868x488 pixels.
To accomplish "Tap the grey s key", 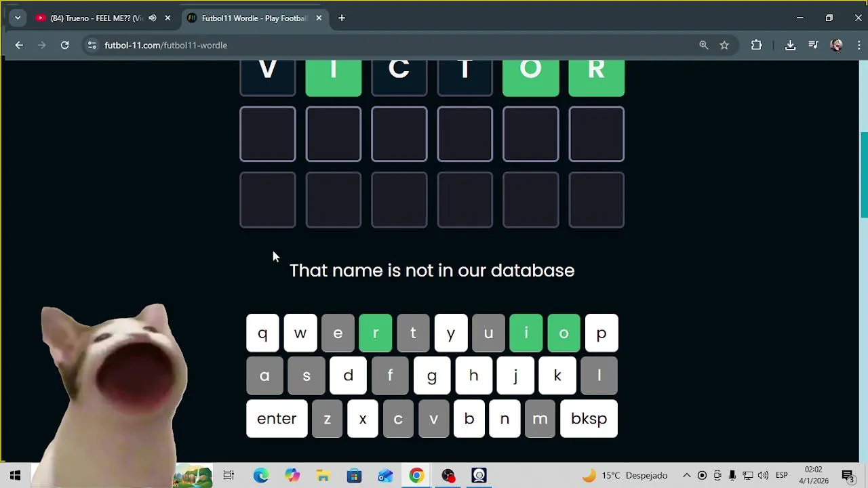I will [307, 376].
